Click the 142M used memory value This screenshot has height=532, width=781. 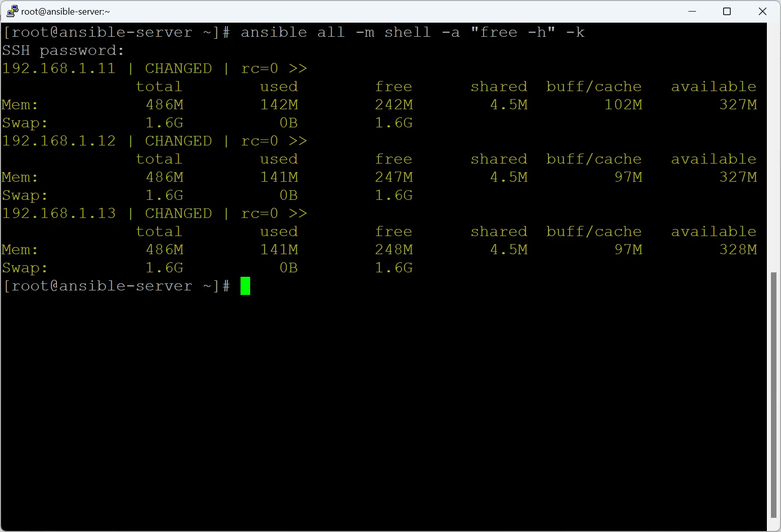279,105
